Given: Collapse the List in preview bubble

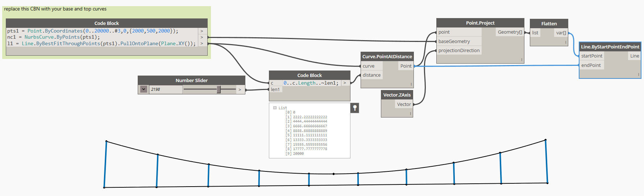Looking at the screenshot, I should 275,108.
